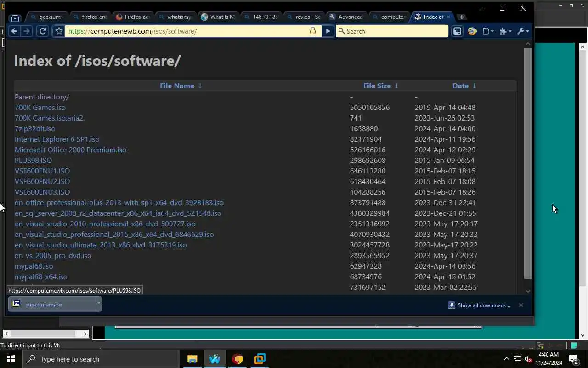Reload the page with the refresh icon

tap(43, 31)
